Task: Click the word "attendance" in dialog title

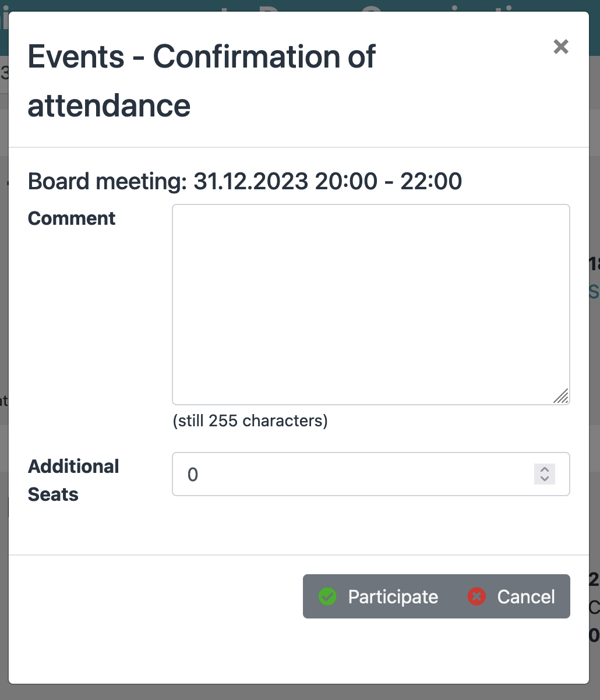Action: (x=109, y=106)
